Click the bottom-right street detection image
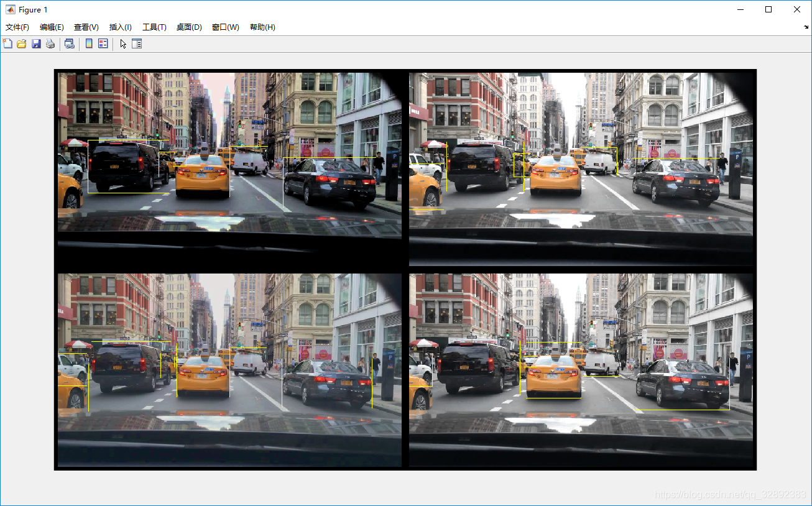Viewport: 812px width, 506px height. (x=581, y=370)
